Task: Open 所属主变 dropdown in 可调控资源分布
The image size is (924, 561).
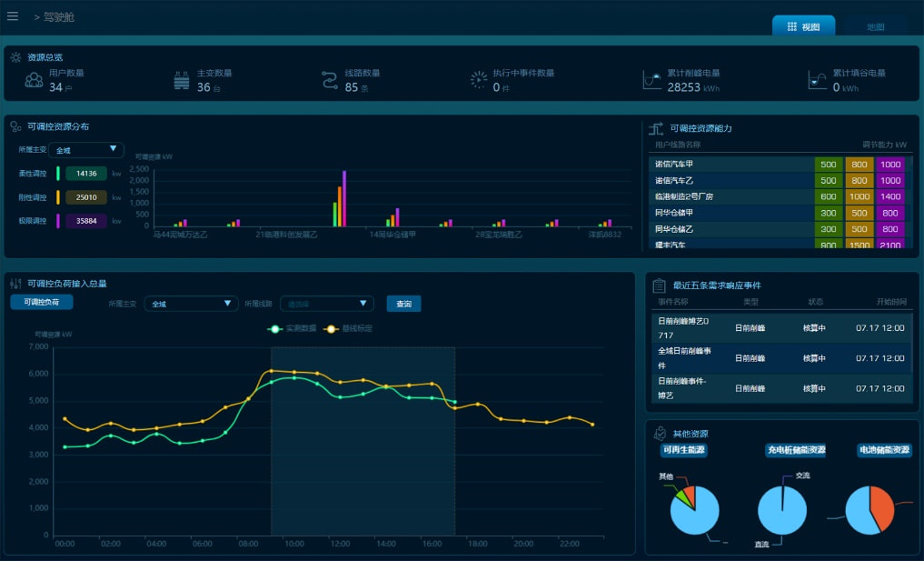Action: tap(86, 150)
